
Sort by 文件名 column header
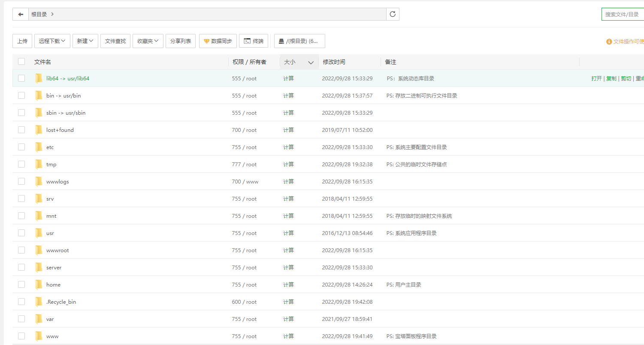[43, 62]
